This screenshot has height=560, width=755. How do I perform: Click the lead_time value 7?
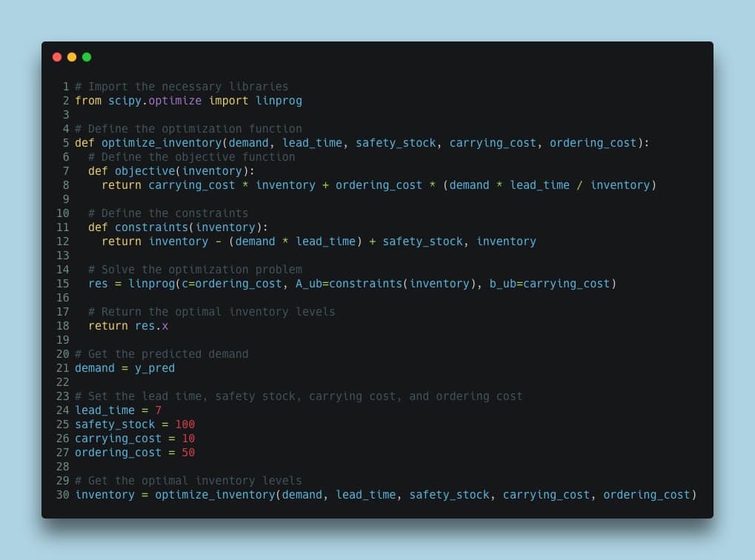158,410
